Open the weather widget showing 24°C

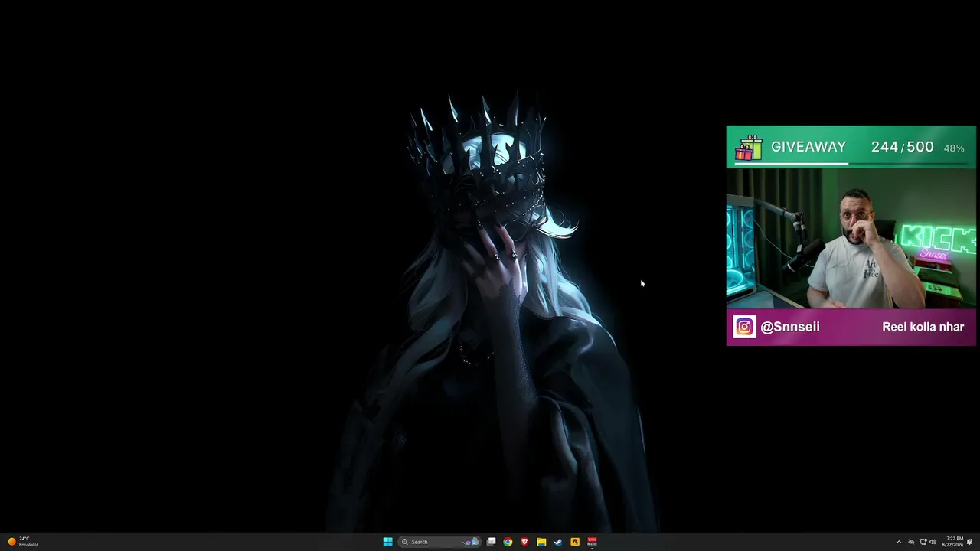(23, 542)
